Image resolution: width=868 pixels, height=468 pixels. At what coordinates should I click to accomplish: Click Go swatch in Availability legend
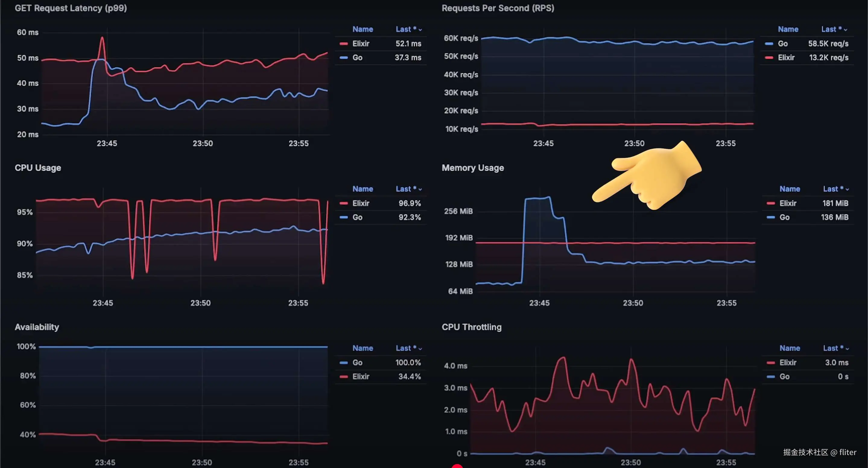(x=343, y=363)
